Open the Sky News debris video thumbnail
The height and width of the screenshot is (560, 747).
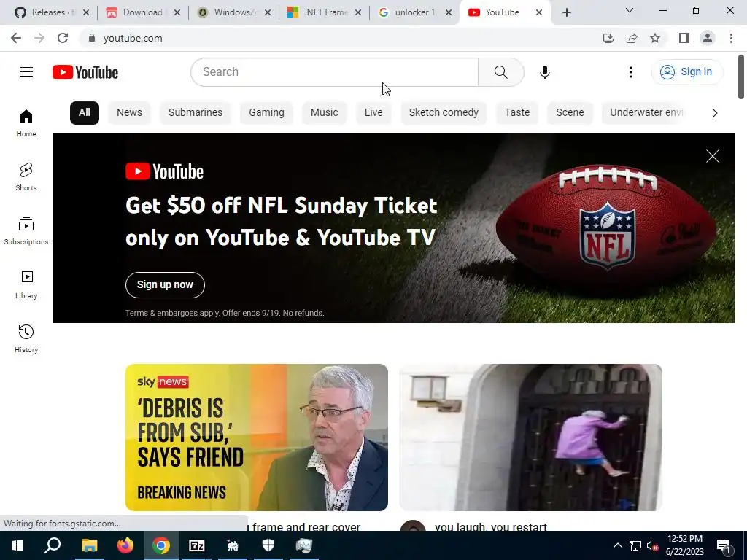pyautogui.click(x=256, y=437)
